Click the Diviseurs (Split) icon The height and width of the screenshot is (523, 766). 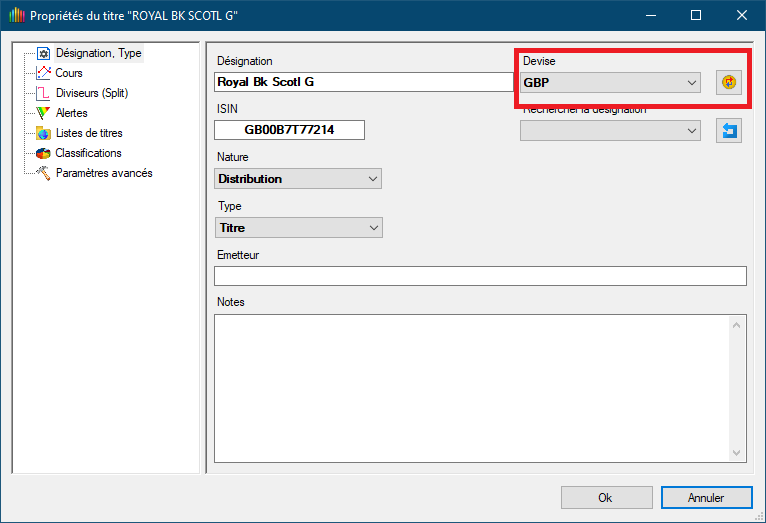[x=43, y=93]
